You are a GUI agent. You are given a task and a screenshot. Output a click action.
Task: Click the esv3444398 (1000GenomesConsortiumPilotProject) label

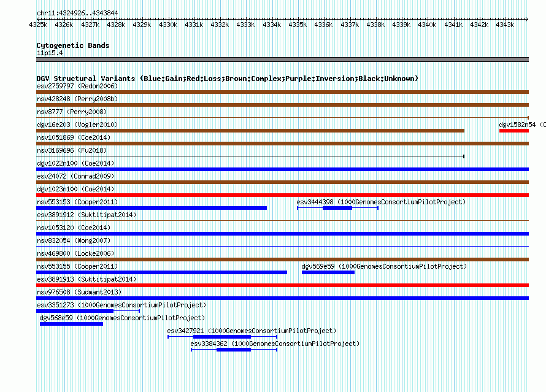[381, 202]
